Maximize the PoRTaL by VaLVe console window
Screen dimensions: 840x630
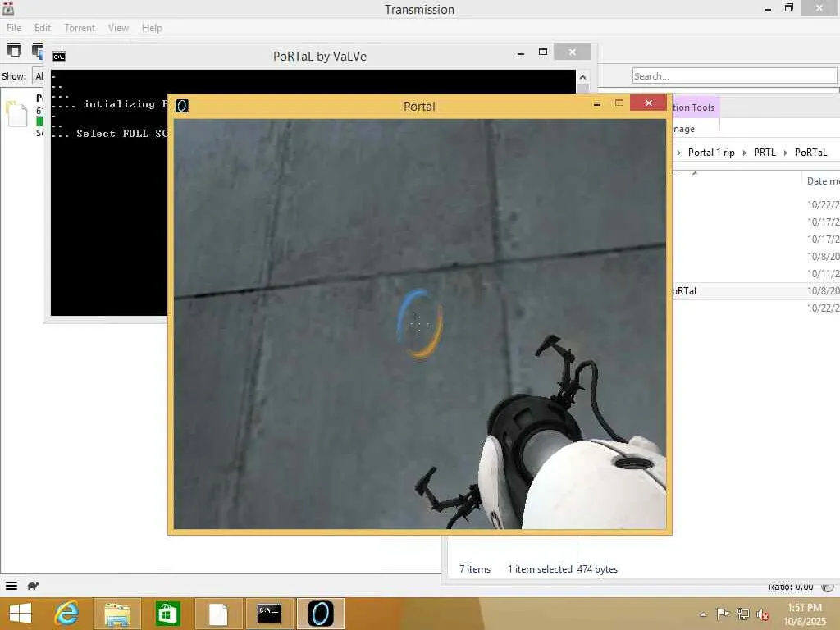click(543, 52)
